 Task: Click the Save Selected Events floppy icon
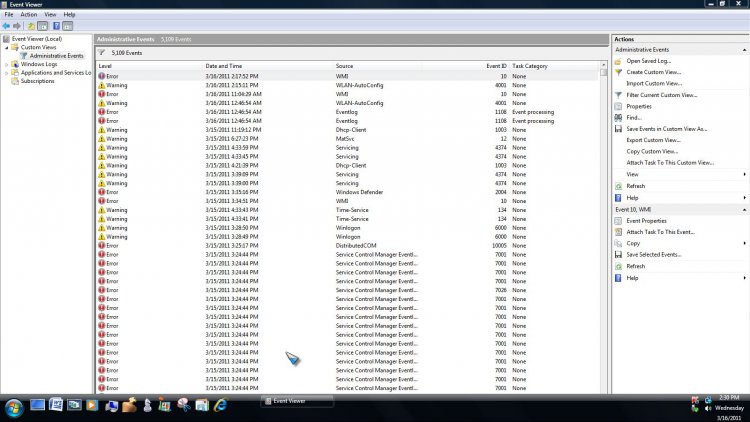pyautogui.click(x=618, y=255)
